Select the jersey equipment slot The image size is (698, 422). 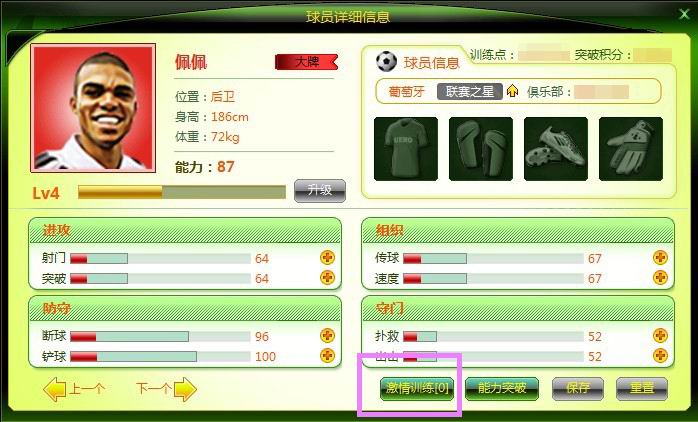(x=406, y=149)
